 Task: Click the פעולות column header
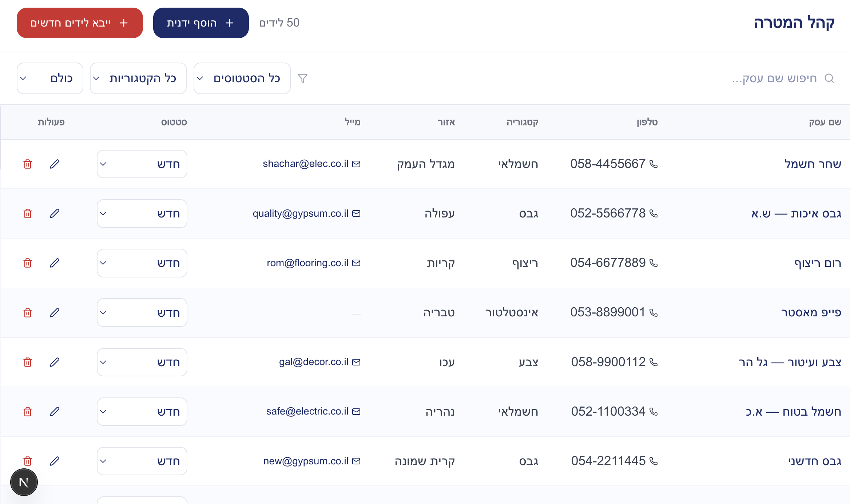coord(51,122)
